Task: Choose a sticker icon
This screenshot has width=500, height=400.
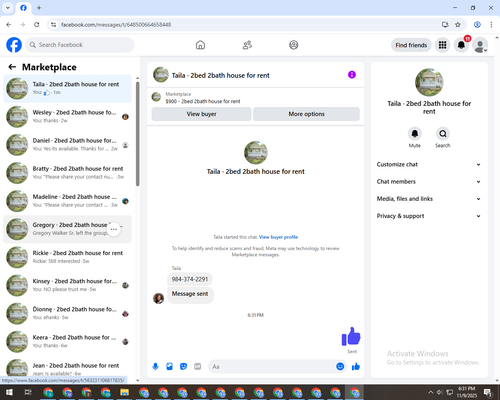Action: [183, 367]
